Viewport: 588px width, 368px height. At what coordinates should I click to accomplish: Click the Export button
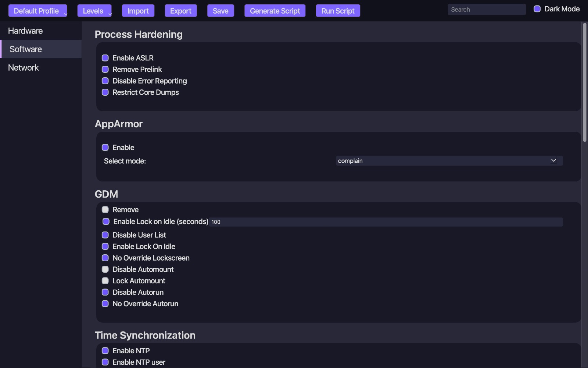(181, 11)
